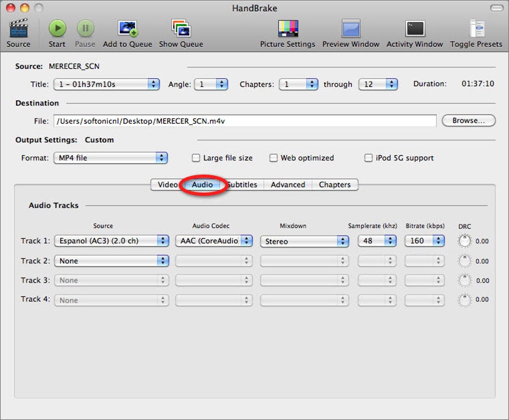Screen dimensions: 509x420
Task: Switch to the Advanced tab
Action: pyautogui.click(x=288, y=185)
